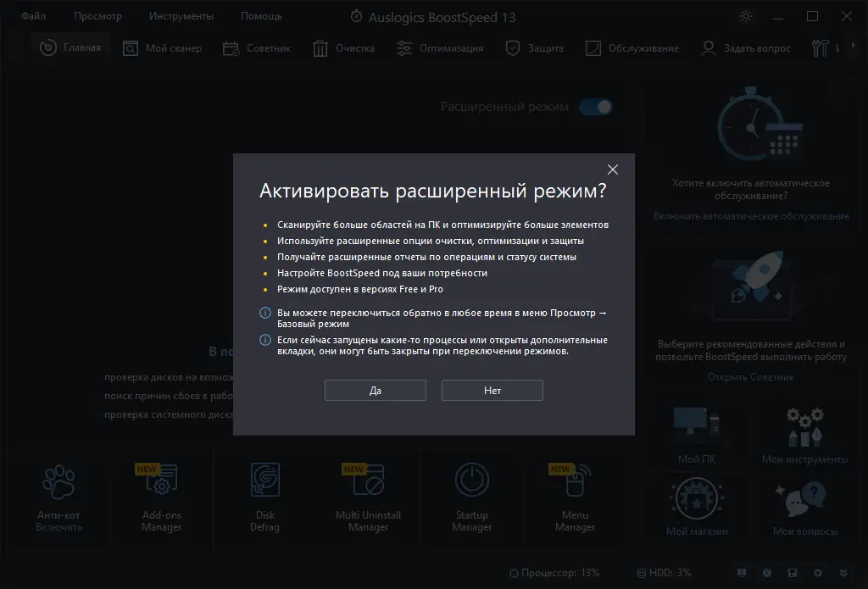Open the Просмотр menu

click(x=97, y=16)
